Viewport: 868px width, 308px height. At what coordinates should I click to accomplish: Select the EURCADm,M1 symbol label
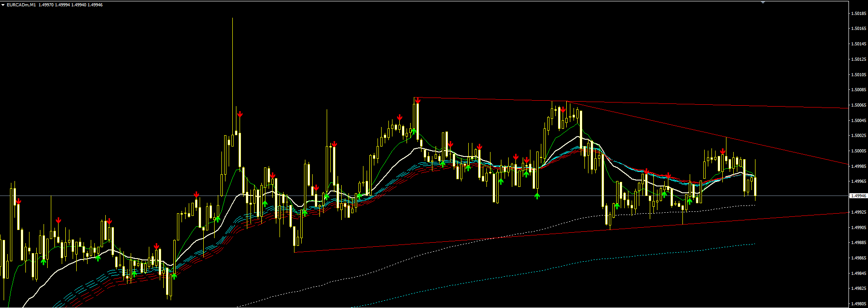tap(21, 5)
